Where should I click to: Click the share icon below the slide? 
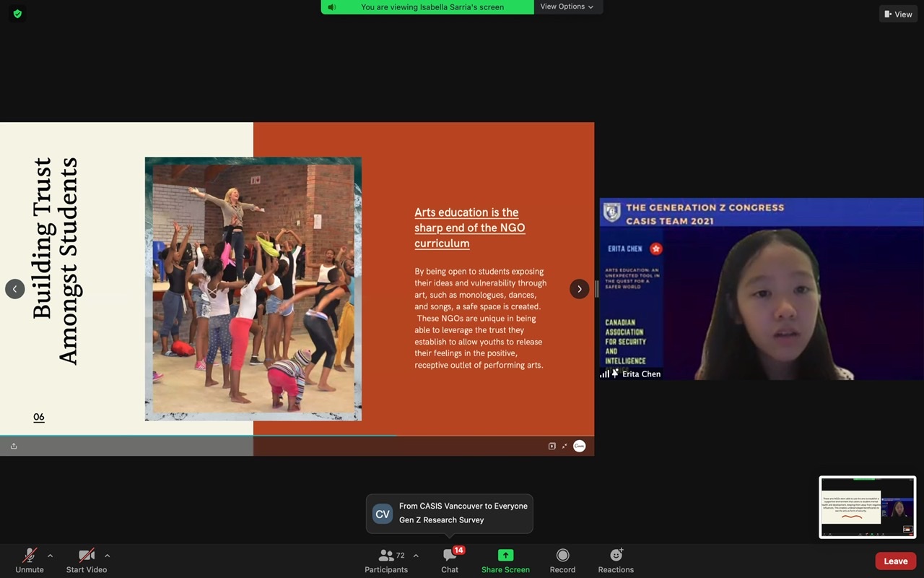pos(14,447)
